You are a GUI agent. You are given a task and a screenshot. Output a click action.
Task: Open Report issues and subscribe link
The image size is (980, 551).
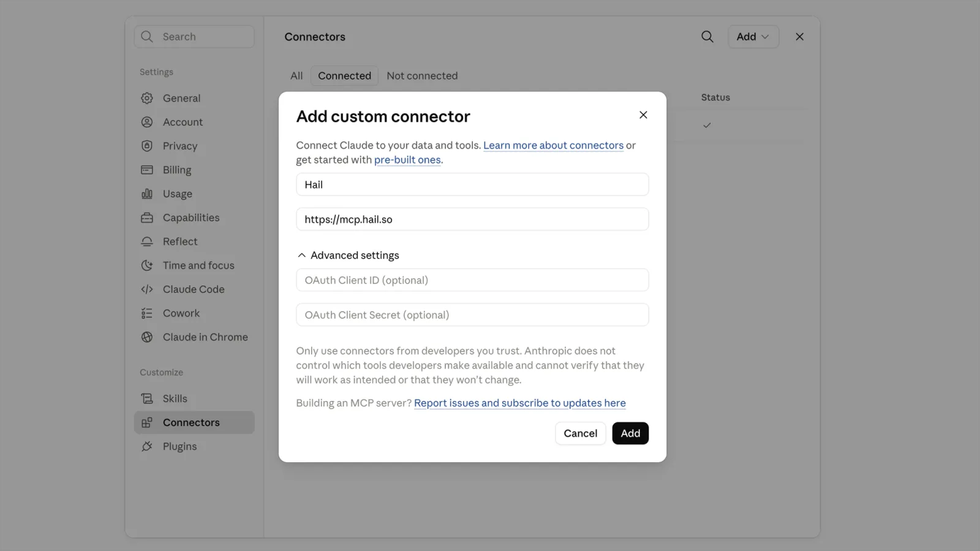(x=520, y=403)
